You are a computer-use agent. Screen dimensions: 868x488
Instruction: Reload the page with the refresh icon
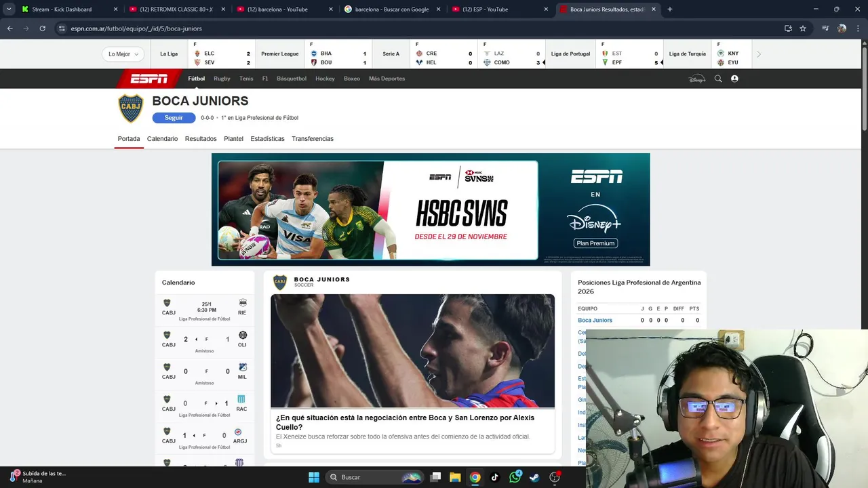coord(42,28)
